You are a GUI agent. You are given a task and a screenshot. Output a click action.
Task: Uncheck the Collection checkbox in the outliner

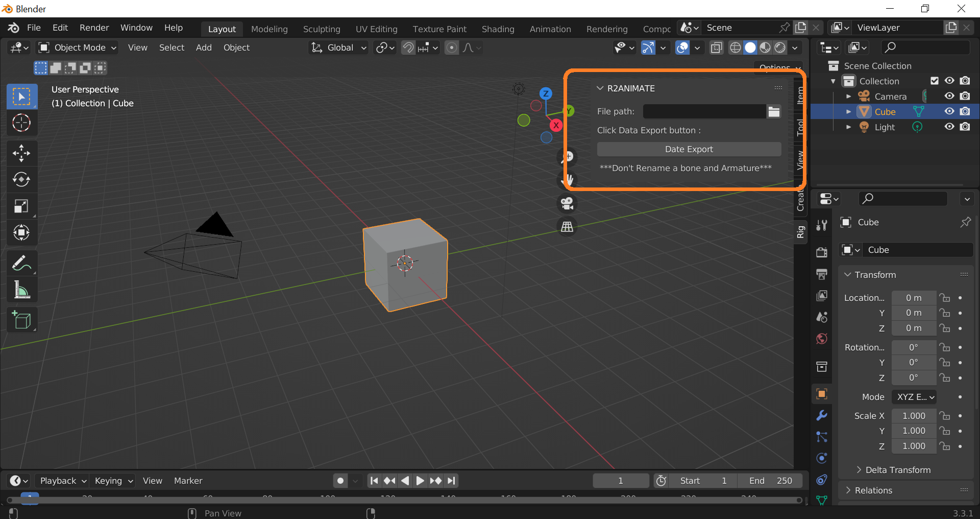(935, 80)
